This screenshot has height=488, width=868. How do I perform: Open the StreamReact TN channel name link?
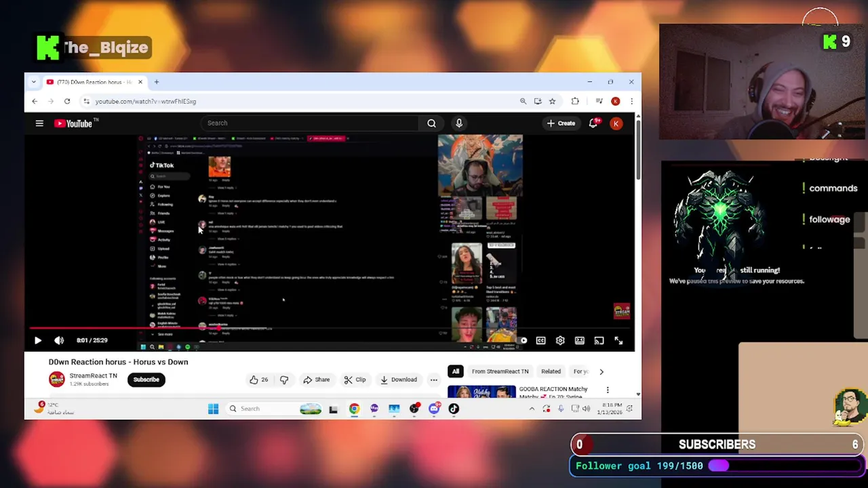pyautogui.click(x=93, y=375)
